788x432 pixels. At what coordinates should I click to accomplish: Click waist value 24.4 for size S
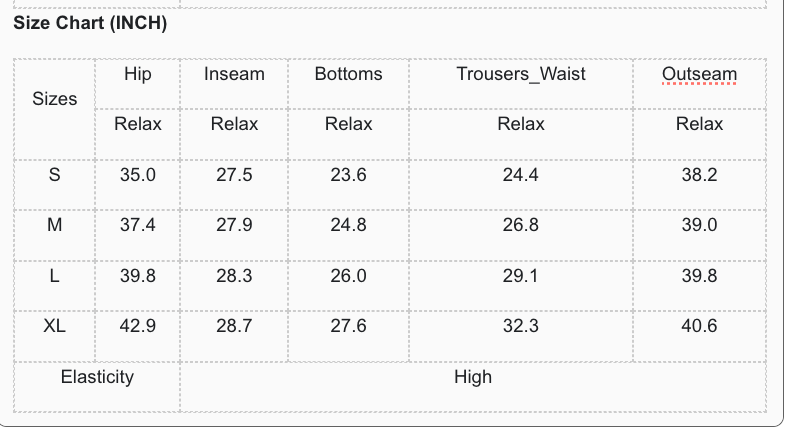pos(521,175)
